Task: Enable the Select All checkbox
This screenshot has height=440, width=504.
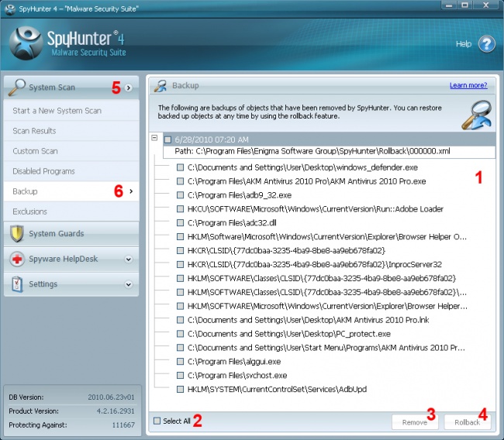Action: coord(157,421)
